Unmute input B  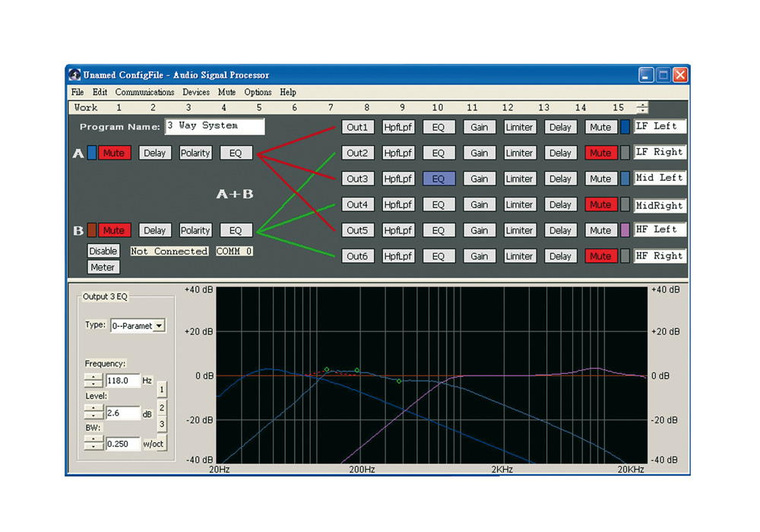[114, 230]
